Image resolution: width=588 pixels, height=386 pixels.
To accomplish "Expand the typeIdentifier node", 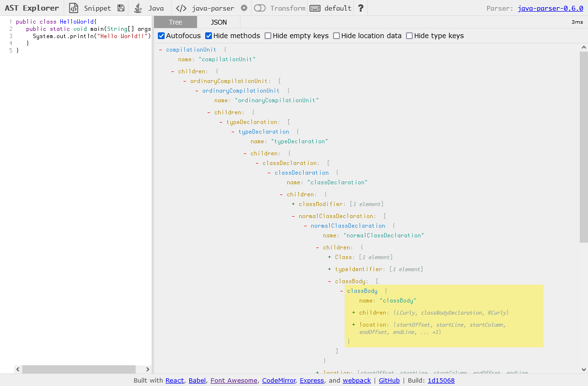I will (330, 269).
